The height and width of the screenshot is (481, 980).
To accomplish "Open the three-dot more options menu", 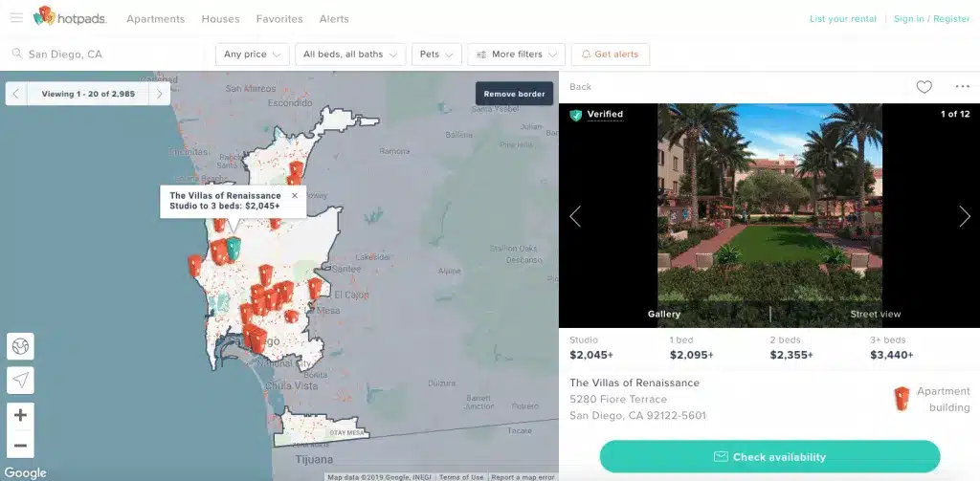I will point(962,87).
